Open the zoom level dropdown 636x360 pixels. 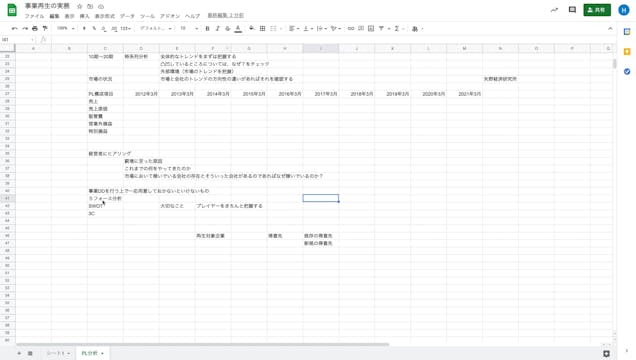click(x=65, y=28)
